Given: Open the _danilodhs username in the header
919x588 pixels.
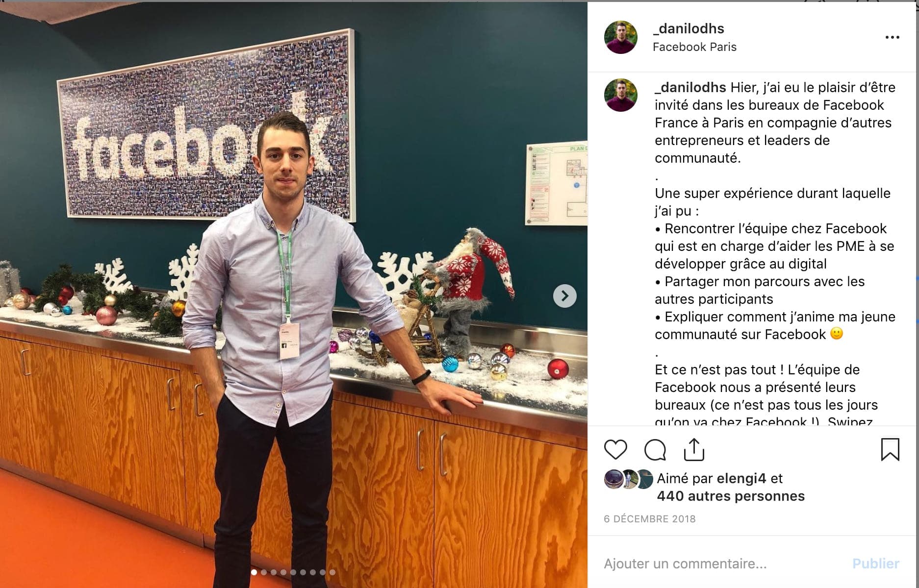Looking at the screenshot, I should pos(689,29).
